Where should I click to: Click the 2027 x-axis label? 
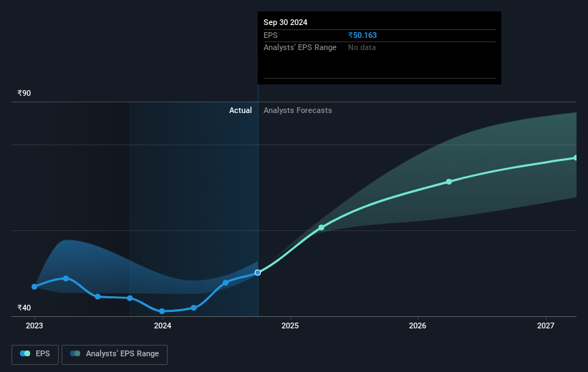546,326
